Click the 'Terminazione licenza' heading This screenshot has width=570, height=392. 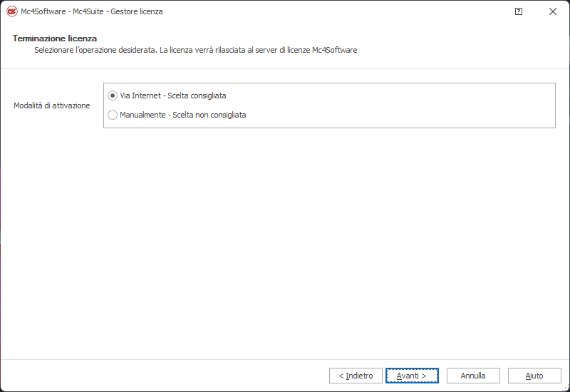[x=55, y=38]
